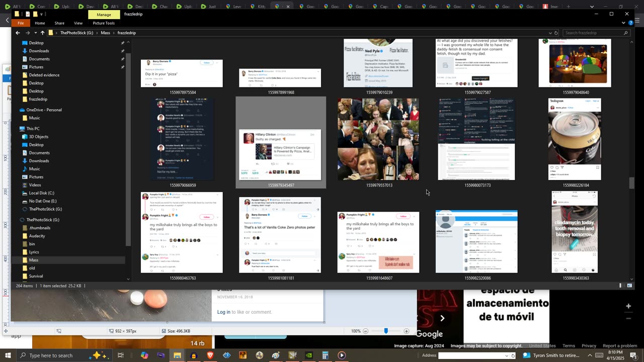Select No Dat One (E:) drive
The height and width of the screenshot is (362, 644).
(x=43, y=201)
